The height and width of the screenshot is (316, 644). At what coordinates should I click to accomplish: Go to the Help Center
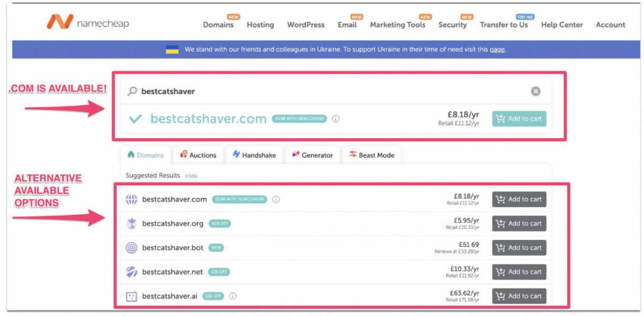click(x=562, y=25)
